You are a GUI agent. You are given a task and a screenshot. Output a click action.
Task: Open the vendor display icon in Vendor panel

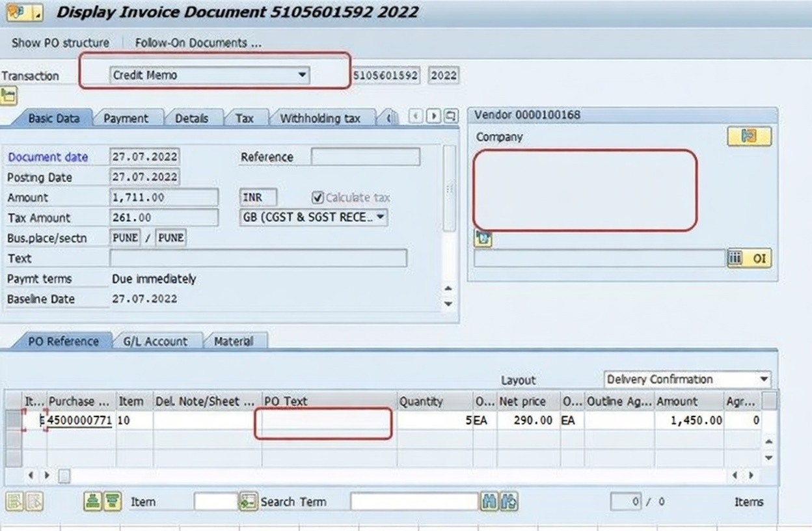coord(749,137)
